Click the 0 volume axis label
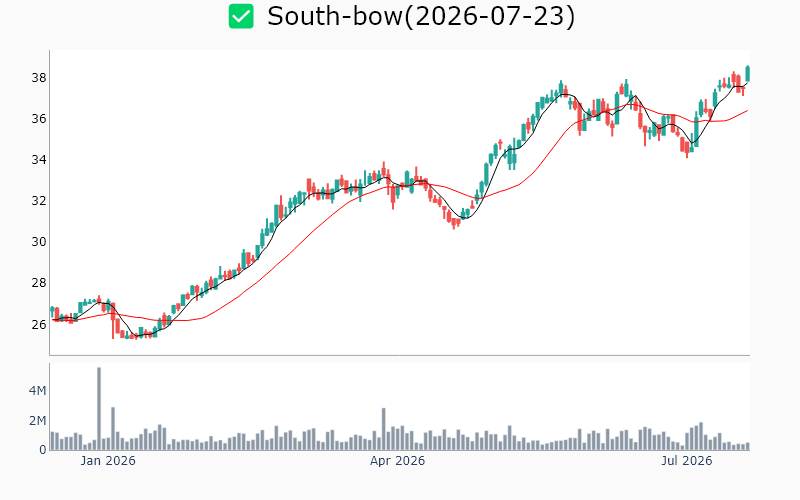 tap(43, 450)
